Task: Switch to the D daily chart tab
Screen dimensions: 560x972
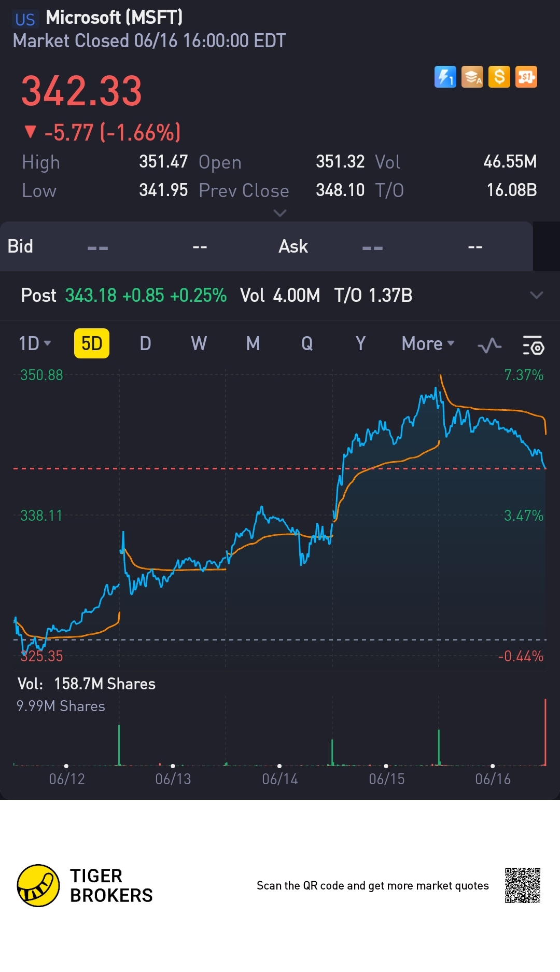Action: point(146,343)
